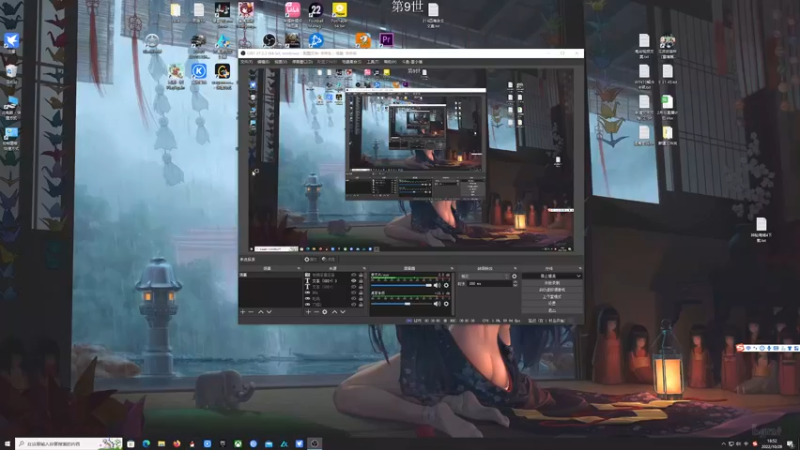Switch to the OBS window from the taskbar
800x450 pixels.
click(x=314, y=443)
